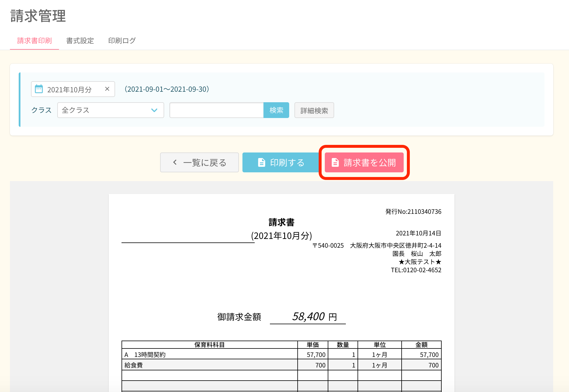Image resolution: width=569 pixels, height=392 pixels.
Task: Click the total amount 58,400 円
Action: pos(315,317)
